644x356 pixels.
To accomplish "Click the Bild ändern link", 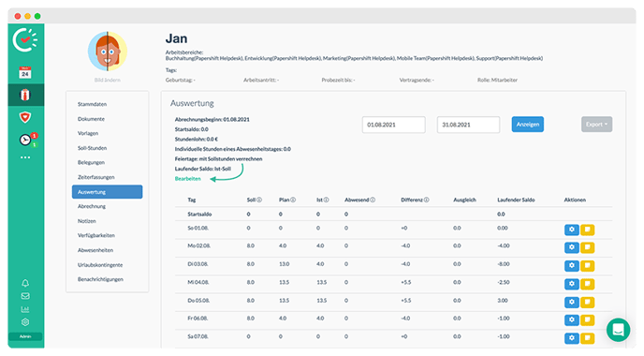I will 108,81.
